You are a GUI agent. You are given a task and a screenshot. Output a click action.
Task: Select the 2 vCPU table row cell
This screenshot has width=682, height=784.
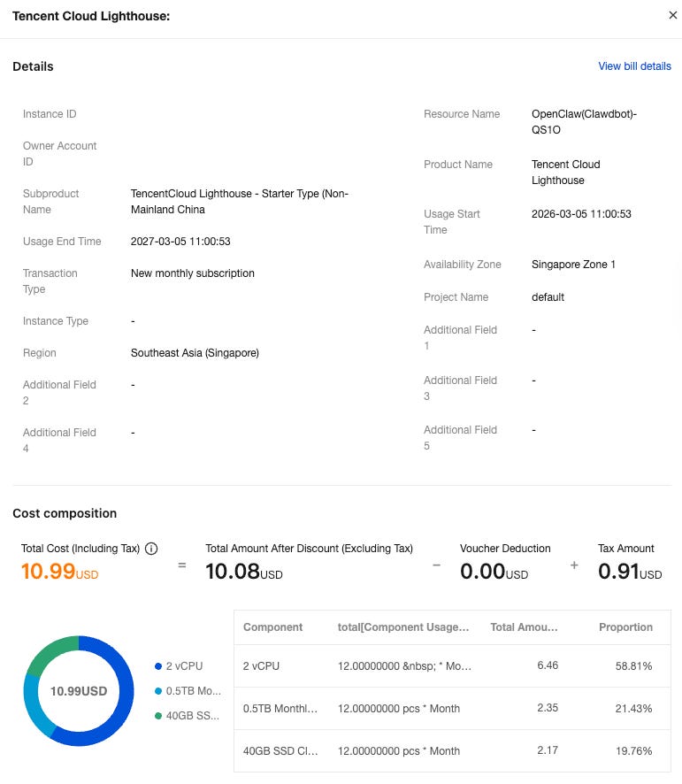pos(261,666)
